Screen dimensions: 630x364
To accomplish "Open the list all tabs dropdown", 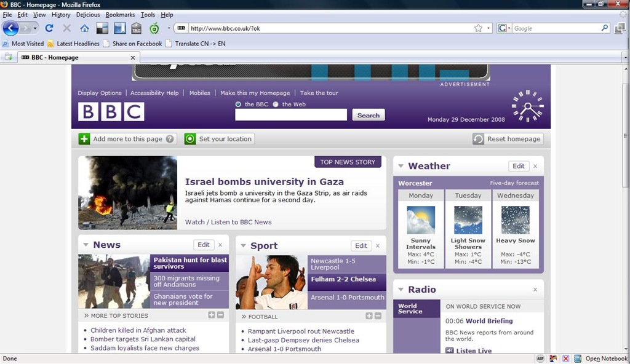I will (x=625, y=57).
